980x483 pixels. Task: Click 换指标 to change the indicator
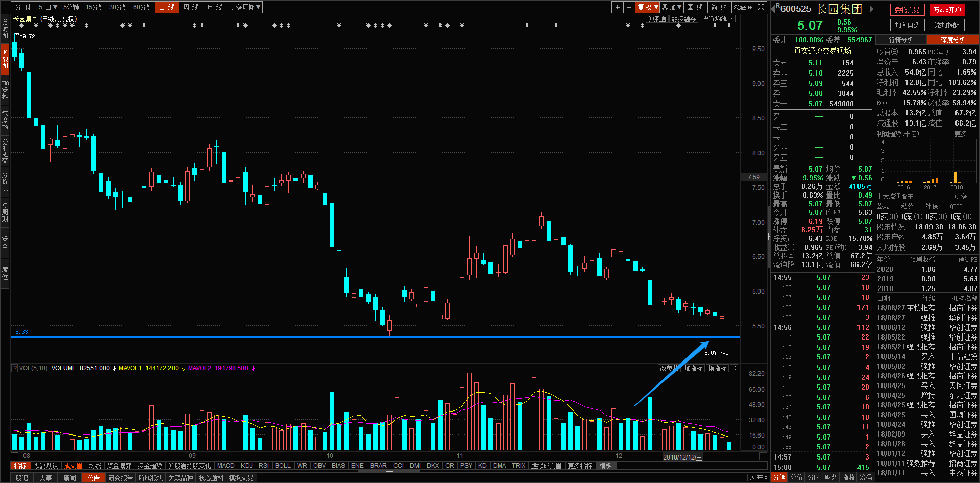[717, 368]
